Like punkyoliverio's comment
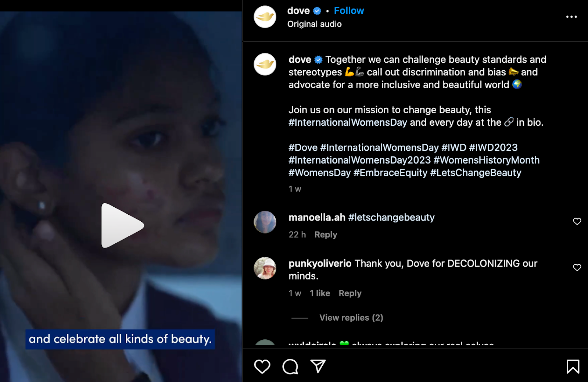 tap(577, 267)
